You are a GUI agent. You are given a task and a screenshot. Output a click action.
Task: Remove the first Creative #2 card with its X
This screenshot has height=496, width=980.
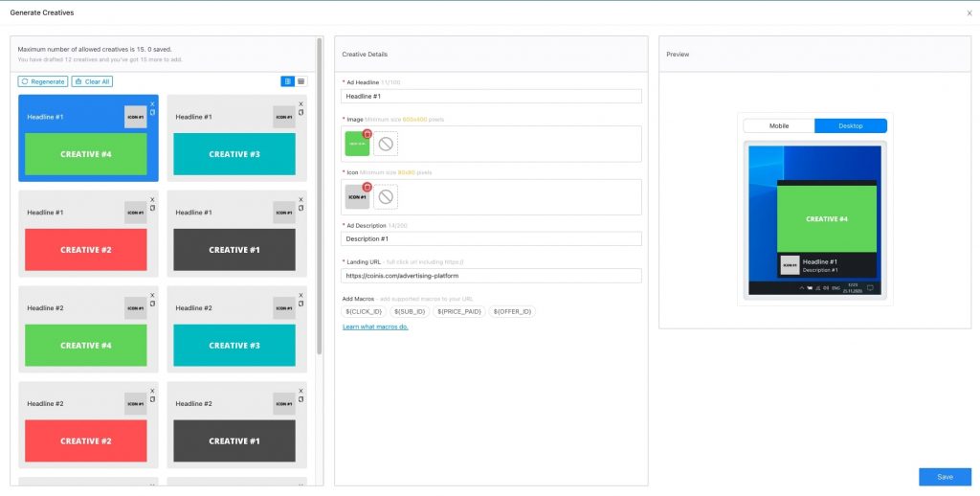click(151, 200)
